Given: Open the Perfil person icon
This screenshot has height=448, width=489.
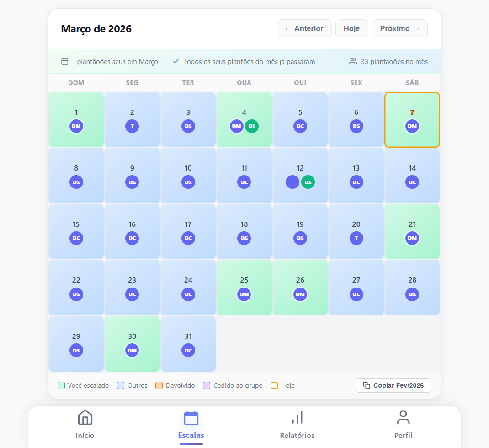Looking at the screenshot, I should coord(403,417).
